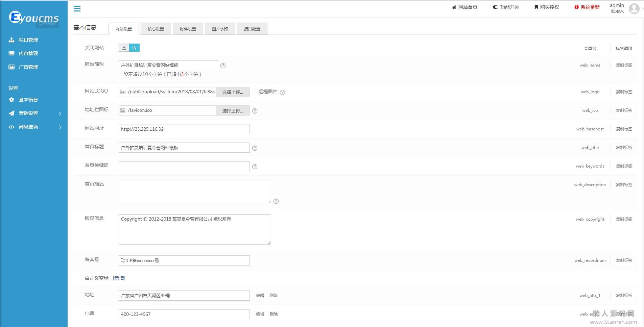Switch to the 网站设置 tab
644x327 pixels.
(x=124, y=29)
